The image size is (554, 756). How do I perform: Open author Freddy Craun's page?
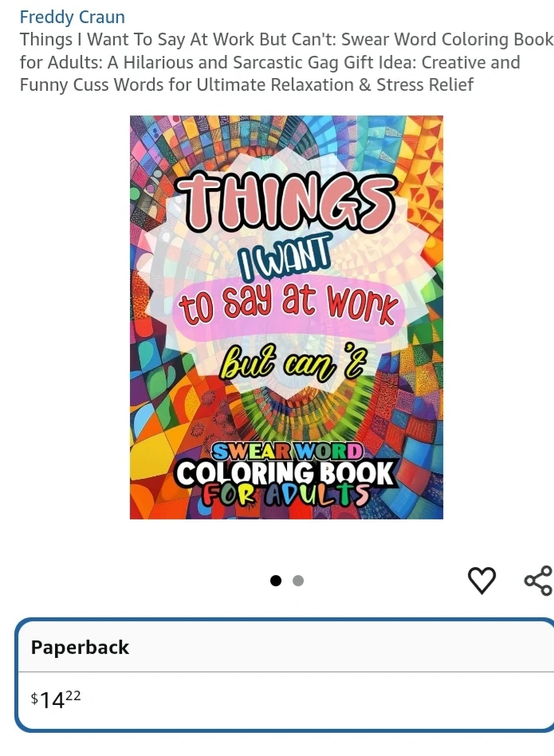coord(73,17)
